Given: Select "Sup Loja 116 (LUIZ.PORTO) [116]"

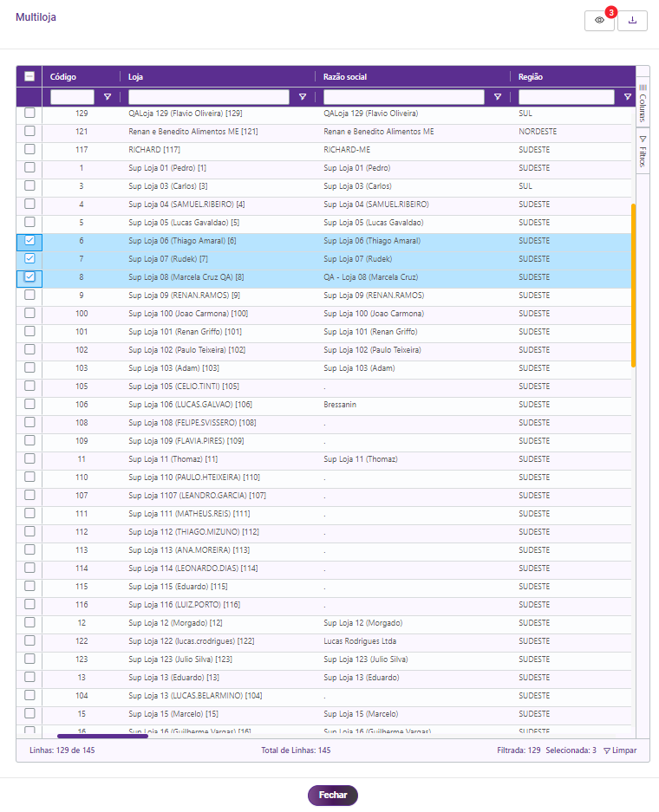Looking at the screenshot, I should [x=185, y=604].
